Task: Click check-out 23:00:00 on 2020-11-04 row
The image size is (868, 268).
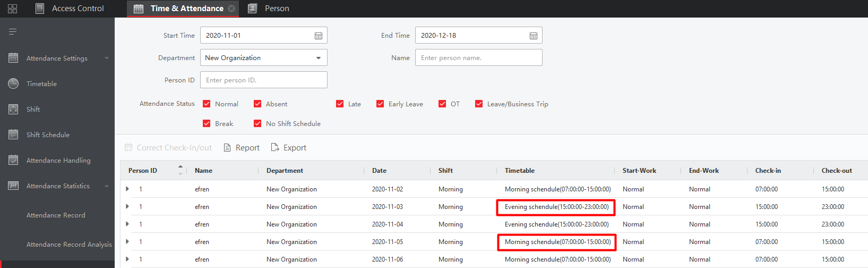Action: 833,224
